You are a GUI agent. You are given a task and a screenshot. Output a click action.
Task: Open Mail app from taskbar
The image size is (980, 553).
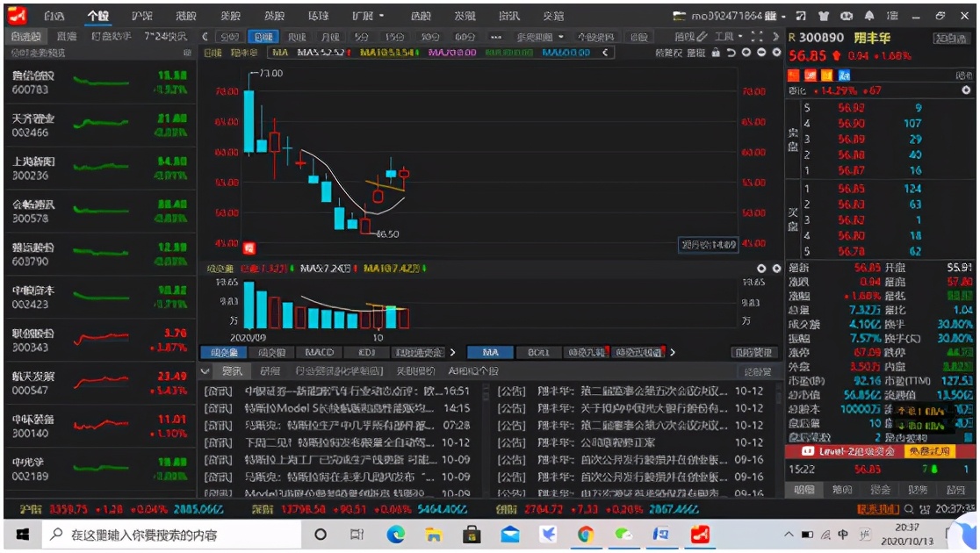pos(510,535)
